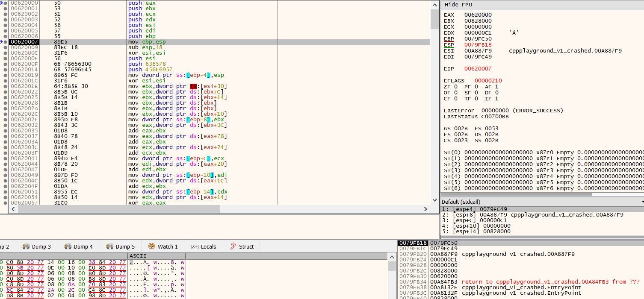Click the dump pane scrollbar up arrow
644x299 pixels.
pos(392,257)
